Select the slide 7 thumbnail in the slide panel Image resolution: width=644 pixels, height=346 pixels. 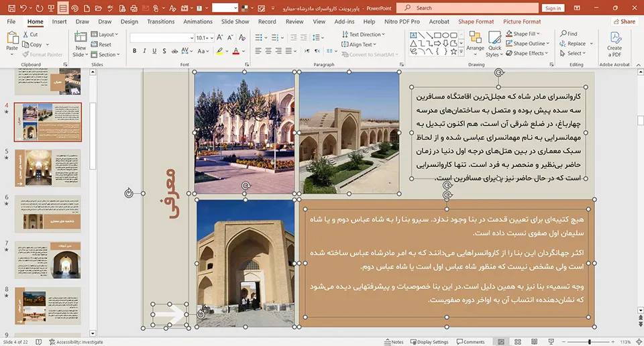[x=48, y=260]
